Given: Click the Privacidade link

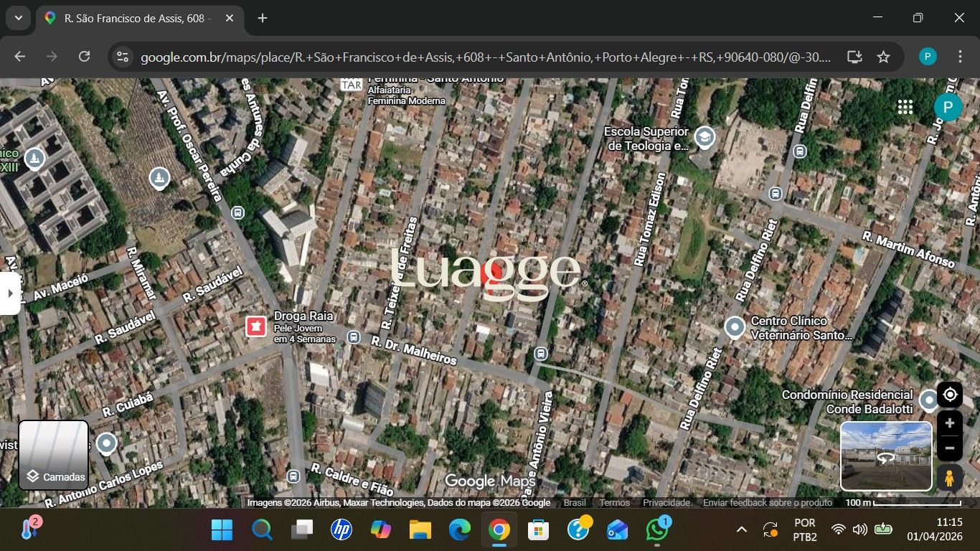Looking at the screenshot, I should click(666, 503).
